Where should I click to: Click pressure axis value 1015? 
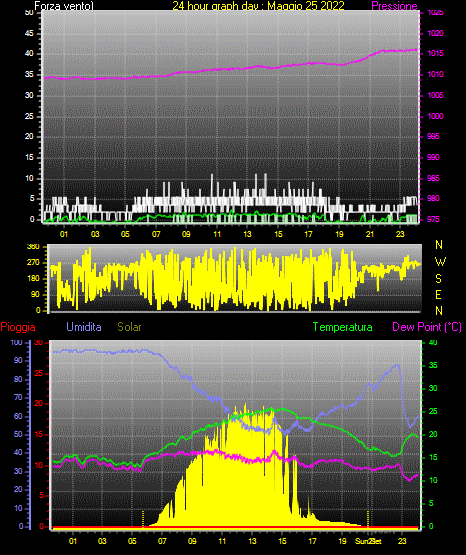coord(435,53)
